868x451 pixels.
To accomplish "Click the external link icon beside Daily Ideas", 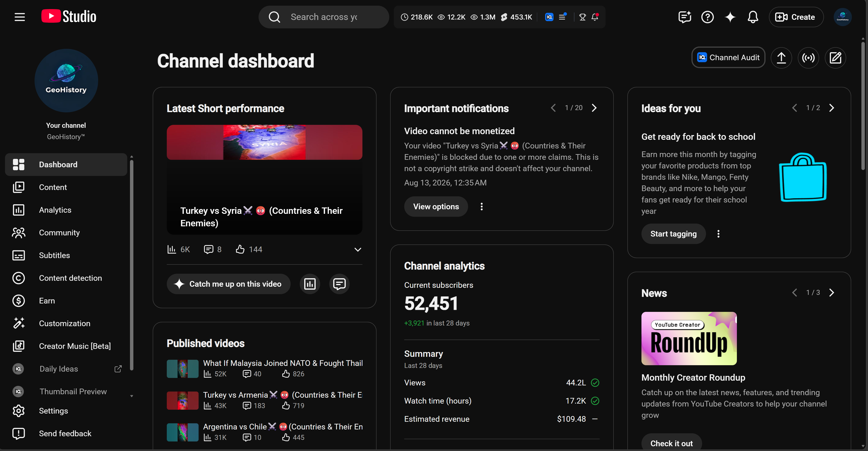I will (x=118, y=369).
